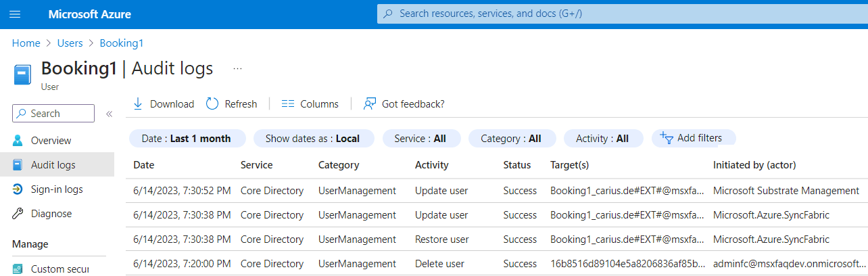Click the feedback person icon
Image resolution: width=868 pixels, height=276 pixels.
(x=370, y=103)
